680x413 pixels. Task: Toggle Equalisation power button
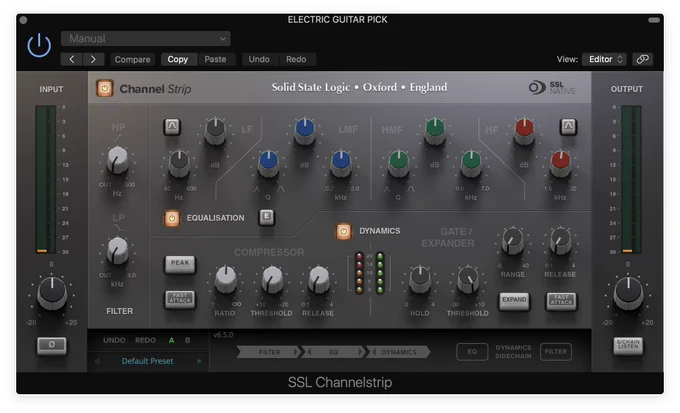pyautogui.click(x=172, y=218)
